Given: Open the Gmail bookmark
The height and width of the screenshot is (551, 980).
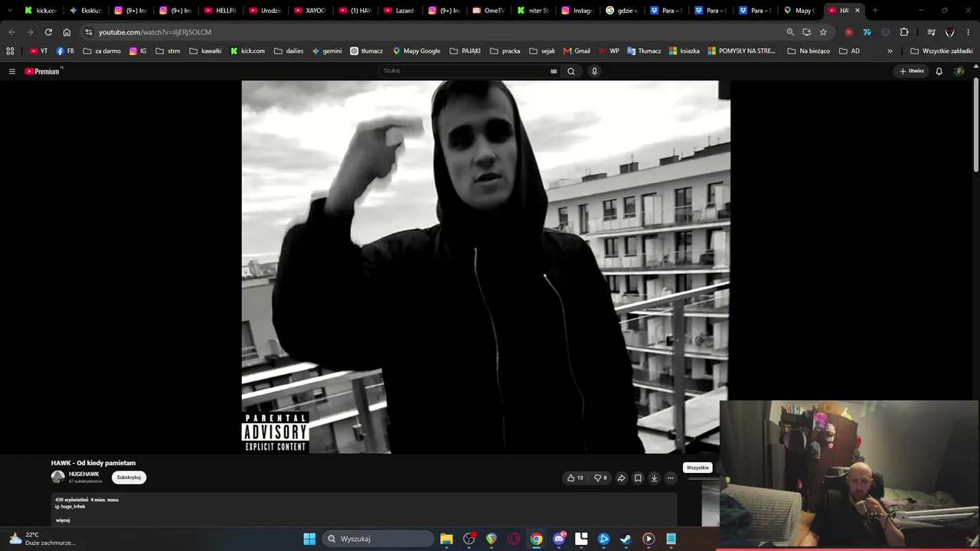Looking at the screenshot, I should click(x=577, y=51).
